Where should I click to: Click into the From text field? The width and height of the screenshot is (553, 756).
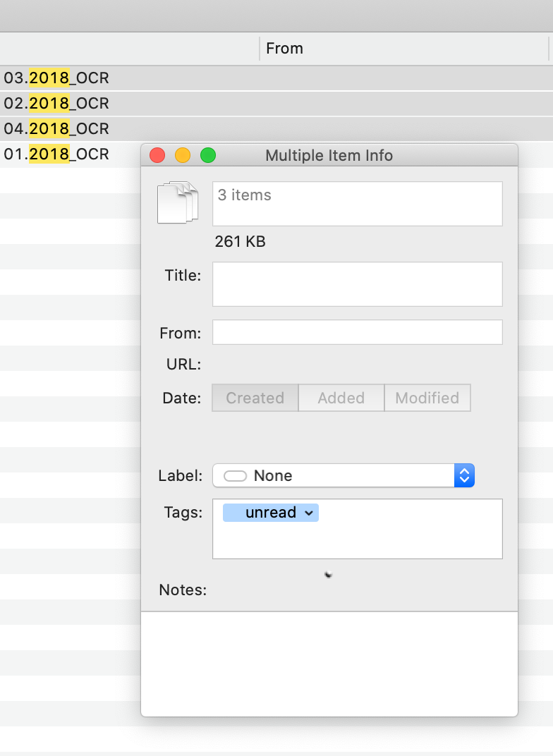(x=357, y=332)
